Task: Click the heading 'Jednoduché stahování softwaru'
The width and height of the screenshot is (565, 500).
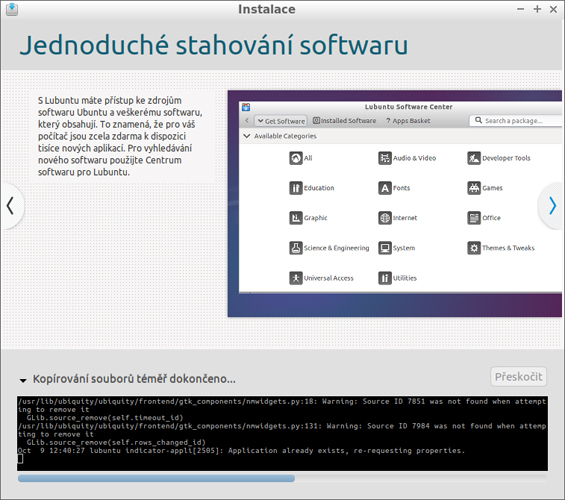Action: point(214,45)
